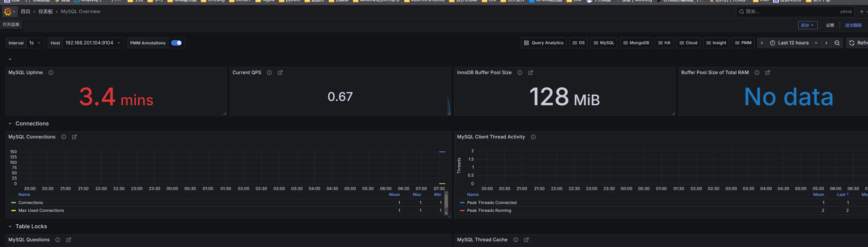The width and height of the screenshot is (868, 247).
Task: Toggle Connections series in legend
Action: 31,203
